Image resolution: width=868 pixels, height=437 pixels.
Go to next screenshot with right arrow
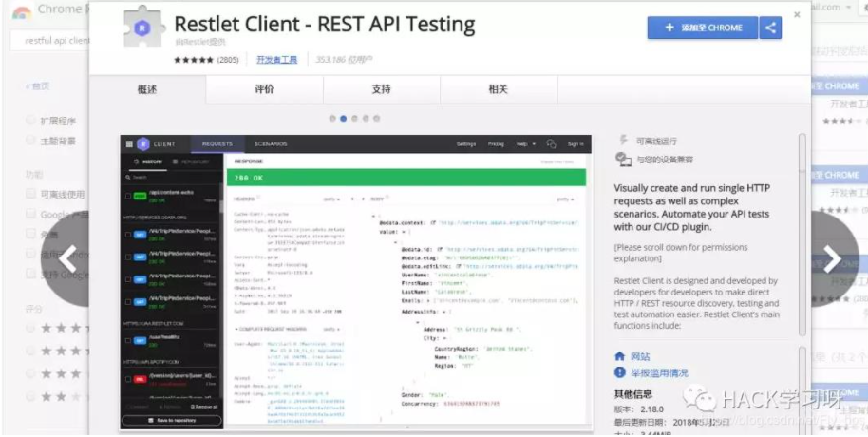(833, 258)
